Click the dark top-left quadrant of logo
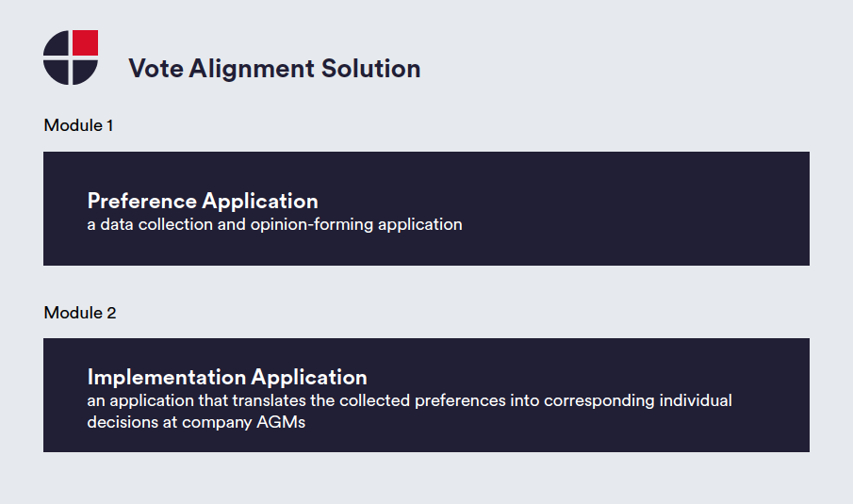This screenshot has height=504, width=853. click(x=57, y=43)
